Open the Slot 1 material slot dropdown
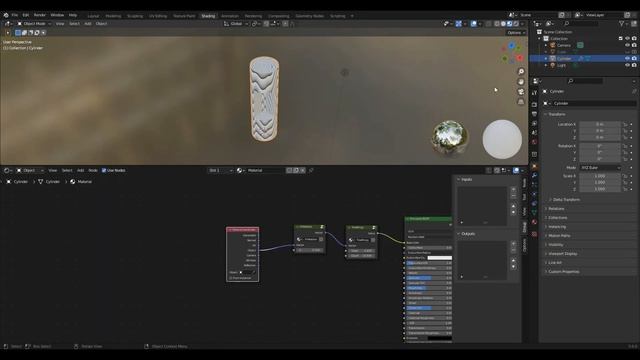The height and width of the screenshot is (360, 640). tap(220, 170)
